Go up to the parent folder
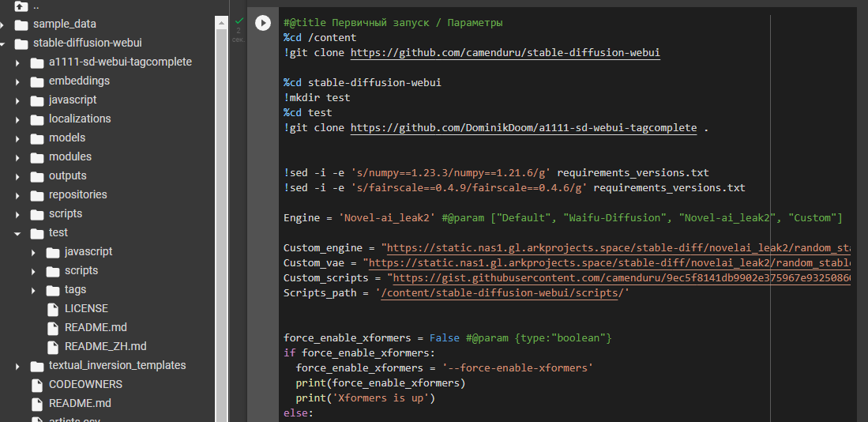 [21, 6]
